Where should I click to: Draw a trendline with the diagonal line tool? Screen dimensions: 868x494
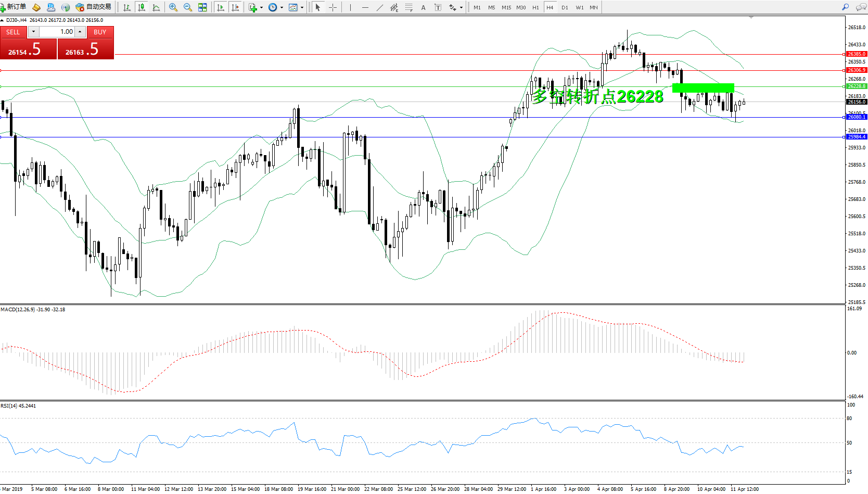tap(380, 7)
